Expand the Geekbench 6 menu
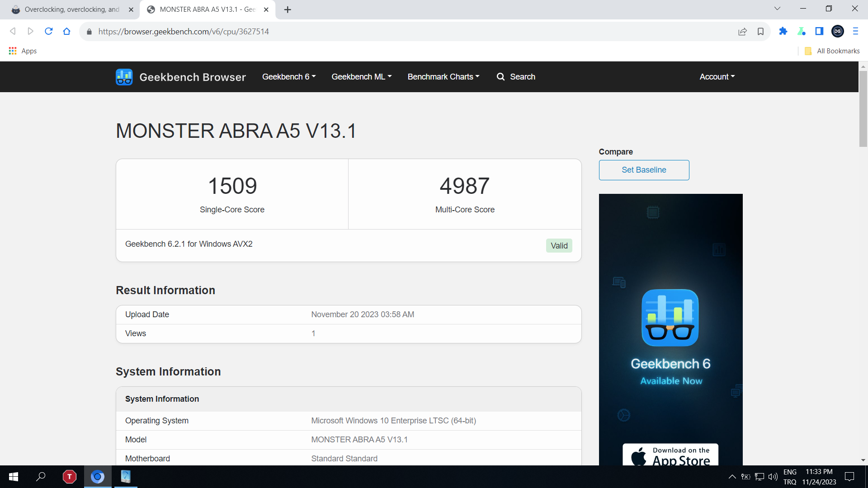 (x=289, y=77)
